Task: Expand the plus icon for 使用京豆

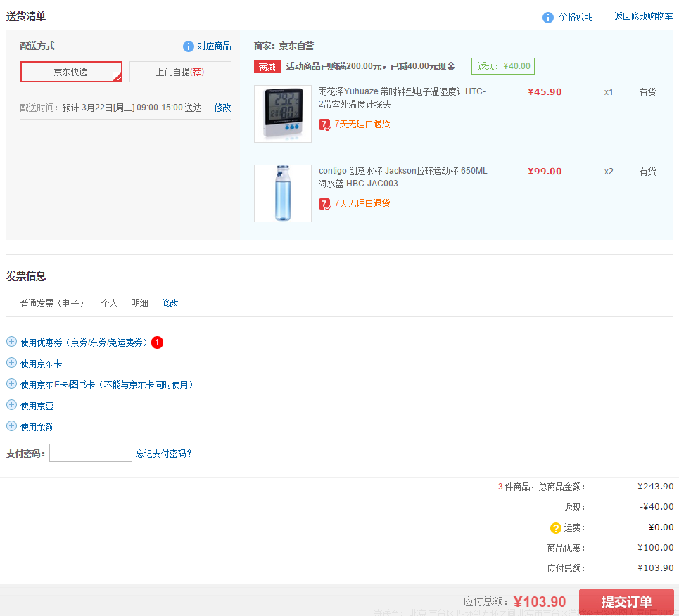Action: pyautogui.click(x=12, y=405)
